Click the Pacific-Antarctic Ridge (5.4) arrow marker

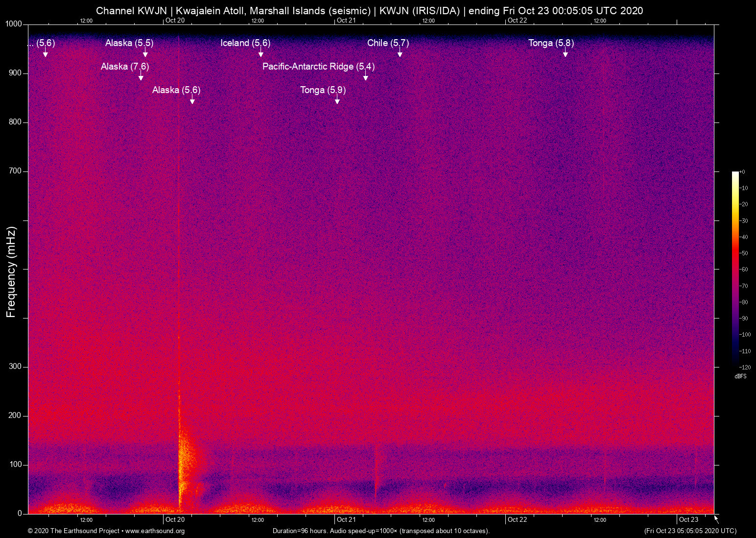(x=366, y=76)
